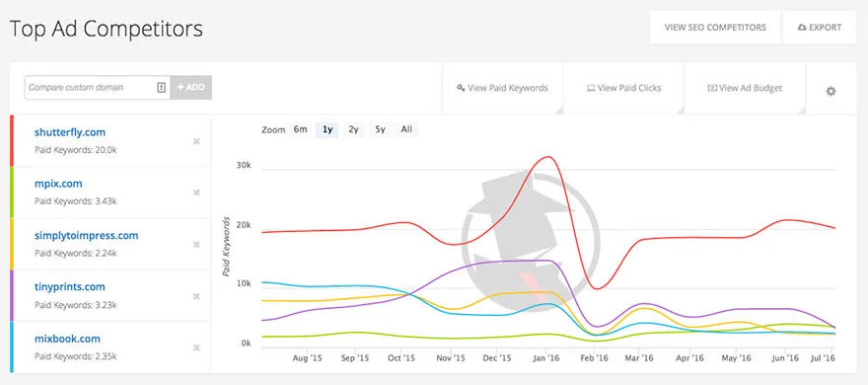This screenshot has height=385, width=868.
Task: Open the tinyprints.com link
Action: 70,287
